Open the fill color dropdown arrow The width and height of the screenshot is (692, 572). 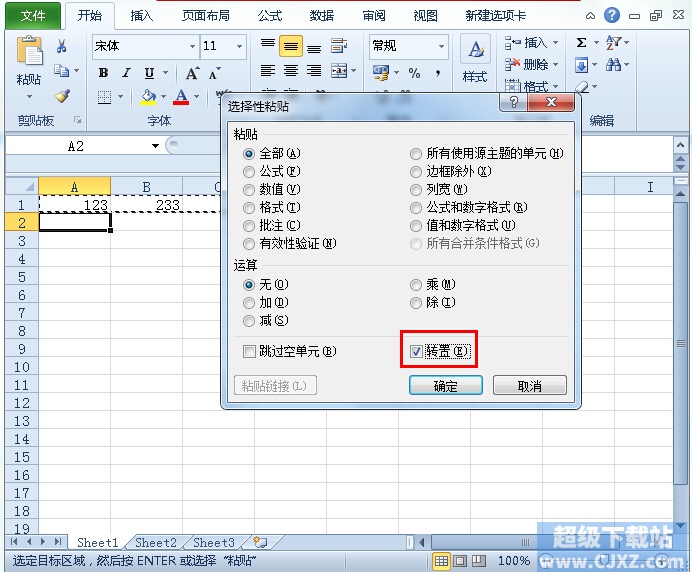163,97
